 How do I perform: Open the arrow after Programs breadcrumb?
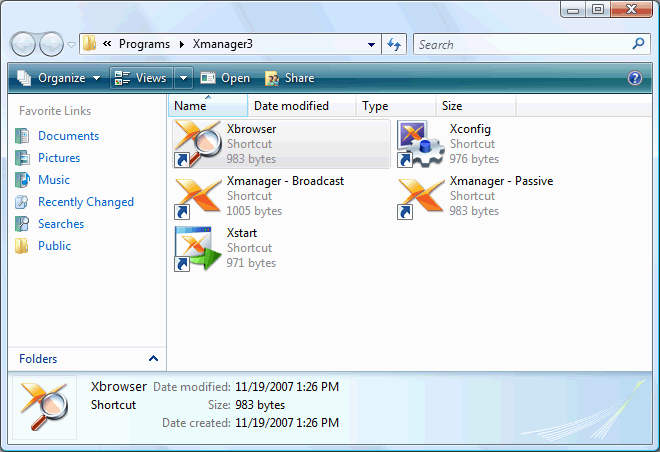pos(182,44)
